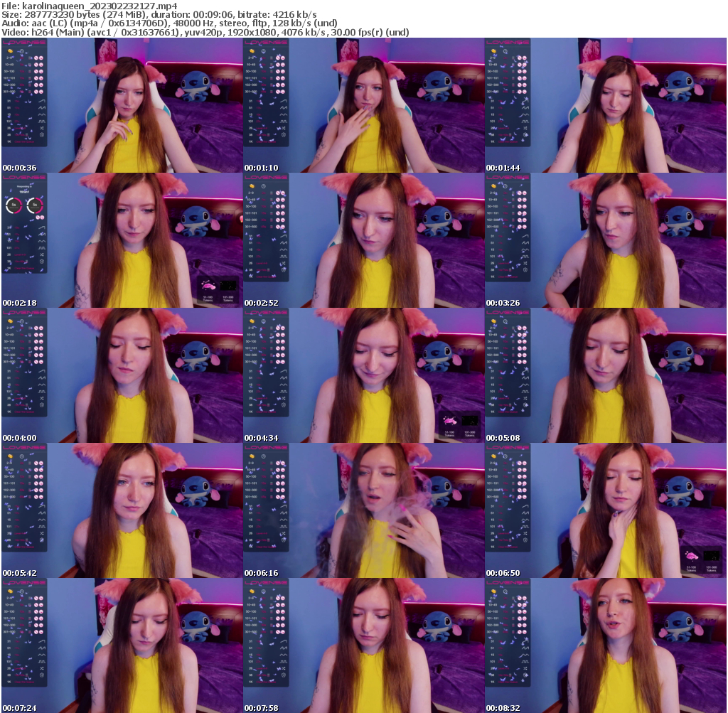Click the Level 4-9 menu entry
Image resolution: width=728 pixels, height=713 pixels.
click(20, 128)
